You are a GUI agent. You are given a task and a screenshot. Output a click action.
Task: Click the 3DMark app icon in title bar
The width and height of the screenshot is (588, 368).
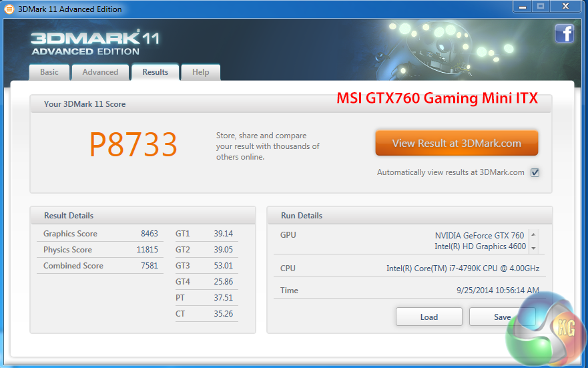9,9
